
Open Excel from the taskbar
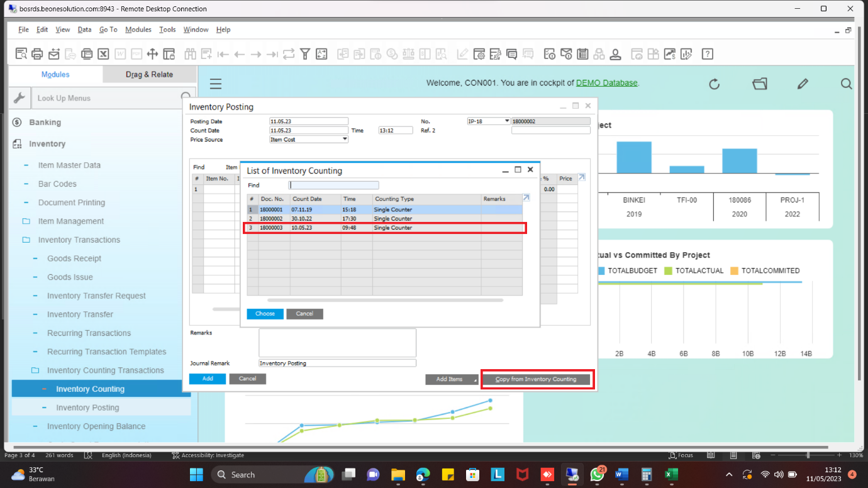click(x=671, y=474)
